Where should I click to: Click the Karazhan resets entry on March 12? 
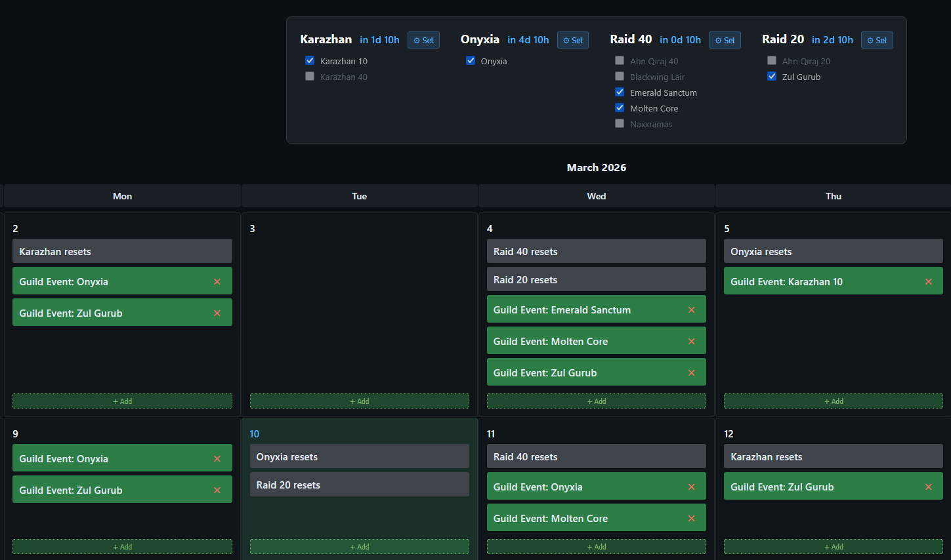point(834,456)
